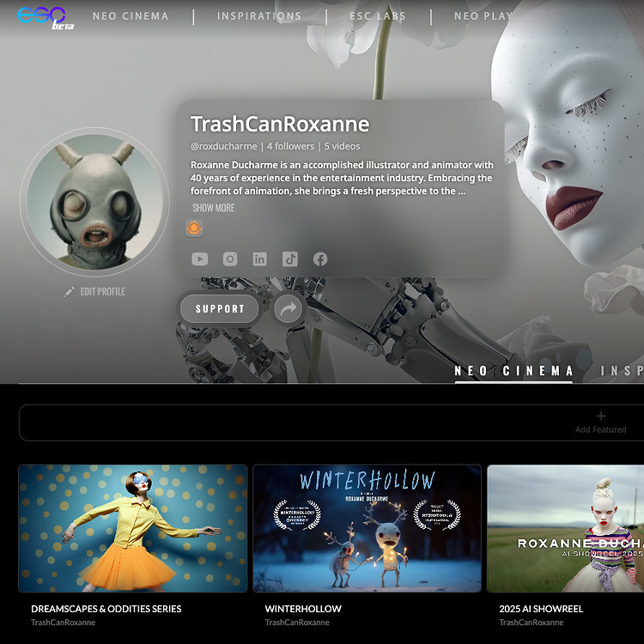This screenshot has width=644, height=644.
Task: Click the SUPPORT button
Action: pos(220,309)
